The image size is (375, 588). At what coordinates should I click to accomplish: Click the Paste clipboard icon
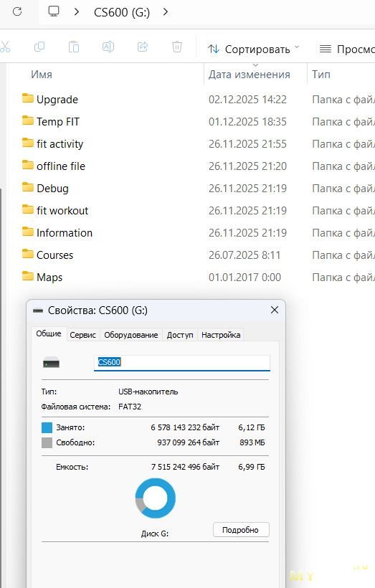[74, 47]
